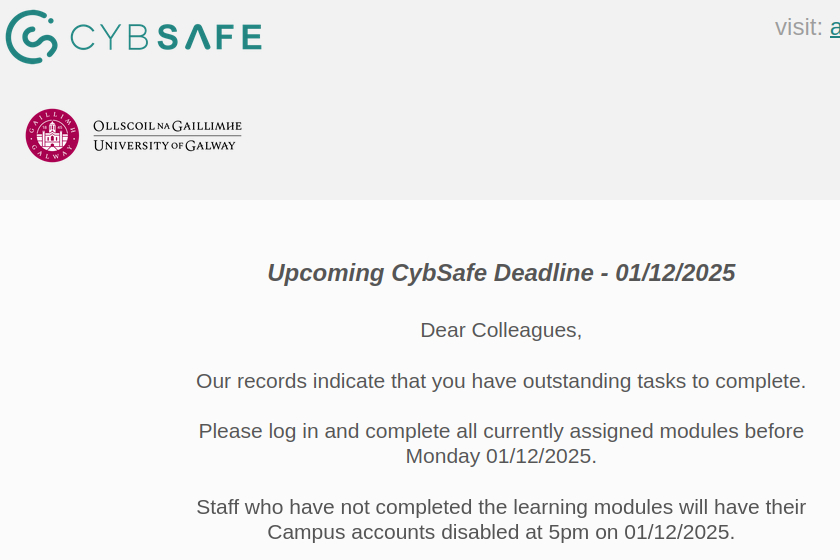Click the "Dear Colleagues," greeting

(500, 330)
